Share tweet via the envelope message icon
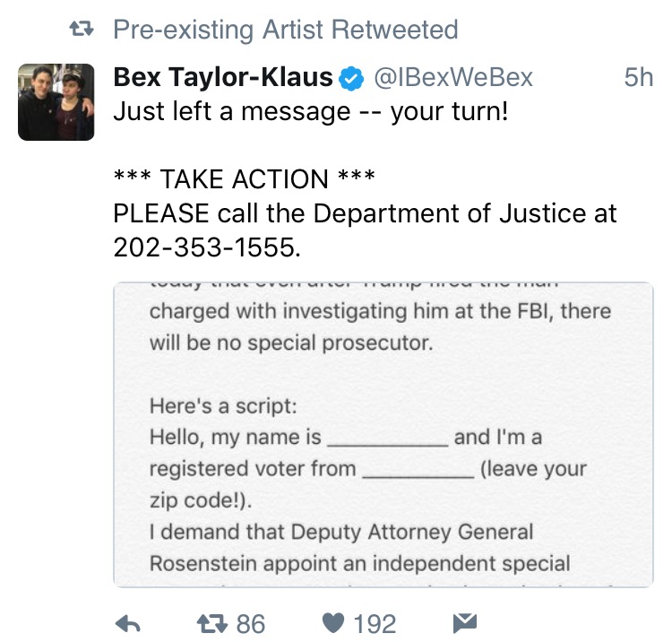The image size is (672, 642). 465,623
